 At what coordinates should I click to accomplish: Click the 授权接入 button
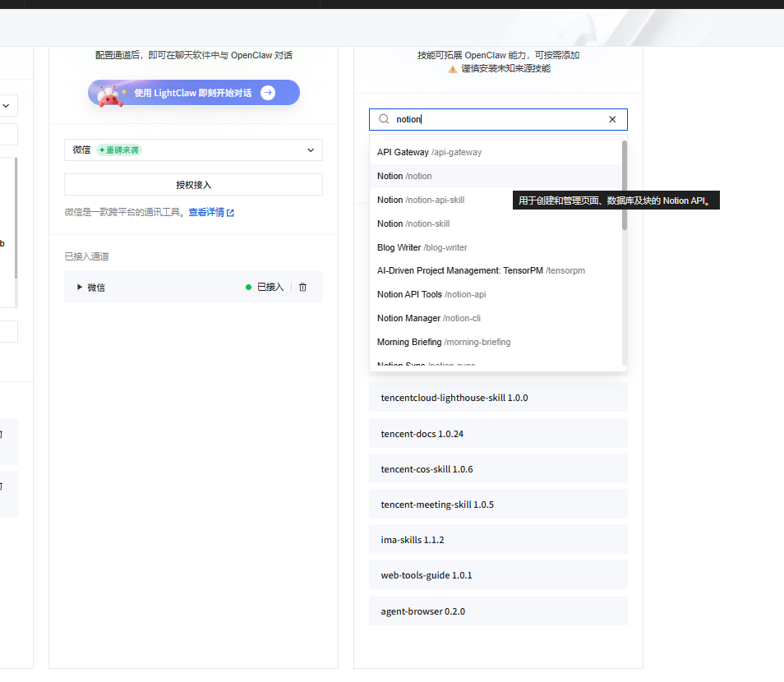click(x=193, y=185)
